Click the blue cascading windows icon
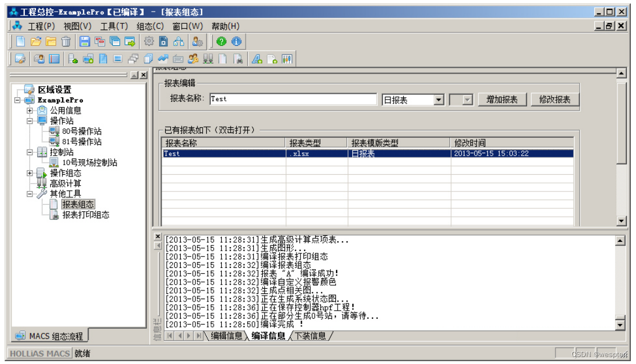 (115, 41)
